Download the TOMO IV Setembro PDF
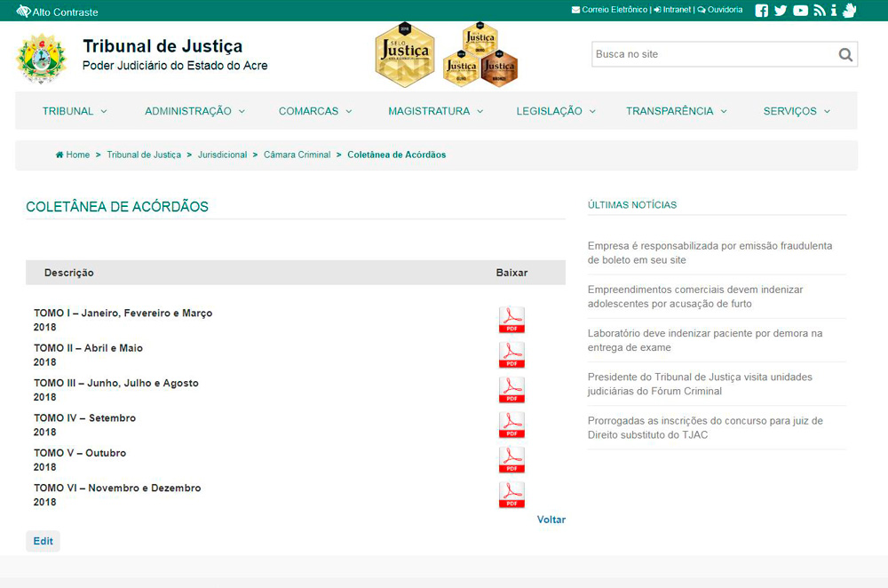Screen dimensions: 888x588 (511, 425)
